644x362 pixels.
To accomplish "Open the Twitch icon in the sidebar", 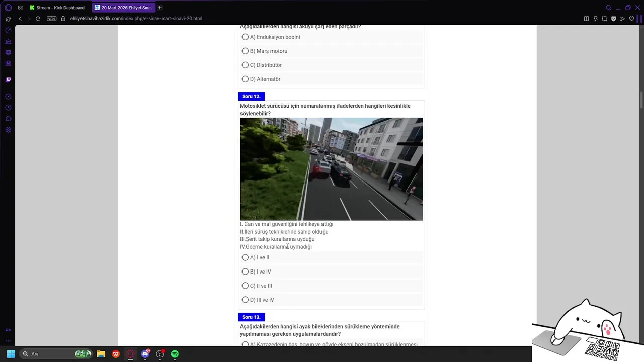I will pyautogui.click(x=8, y=80).
